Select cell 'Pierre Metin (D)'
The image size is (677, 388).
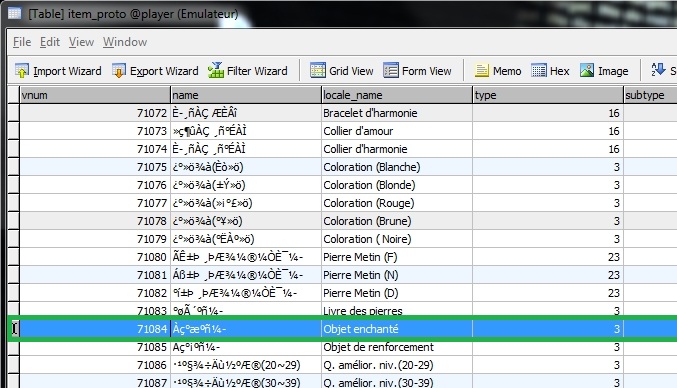397,293
